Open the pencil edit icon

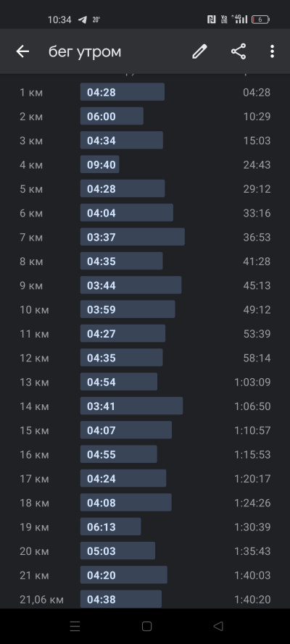pos(199,51)
